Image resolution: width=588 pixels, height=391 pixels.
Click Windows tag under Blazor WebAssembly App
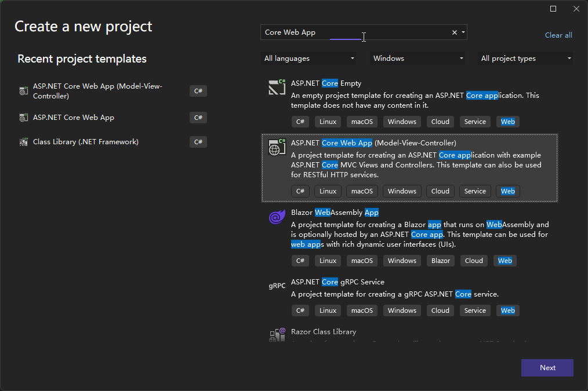pos(402,261)
